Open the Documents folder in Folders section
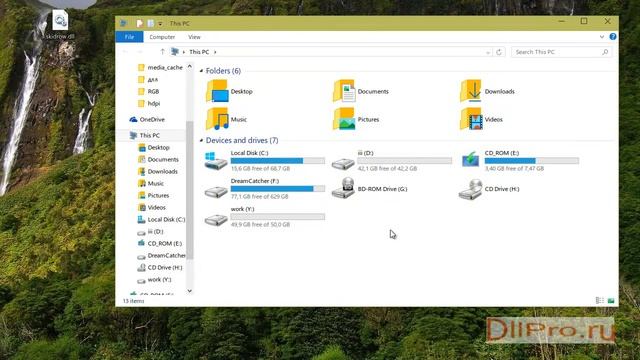This screenshot has height=360, width=640. coord(361,91)
